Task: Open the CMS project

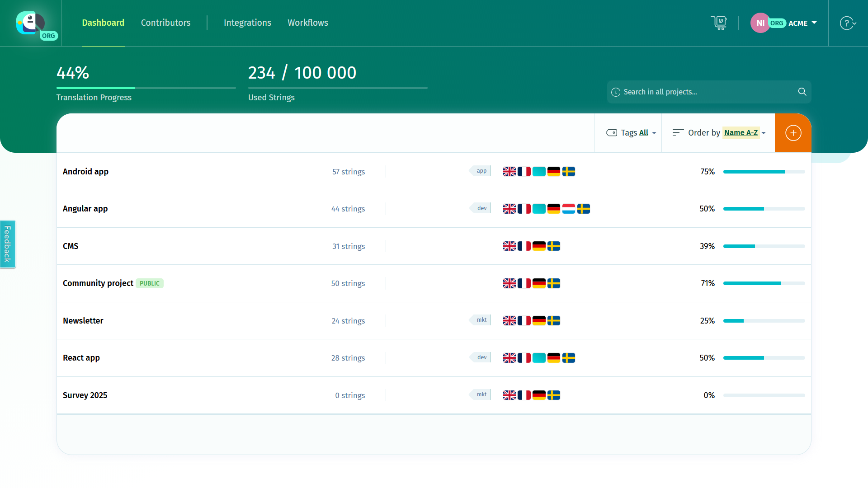Action: pyautogui.click(x=71, y=246)
